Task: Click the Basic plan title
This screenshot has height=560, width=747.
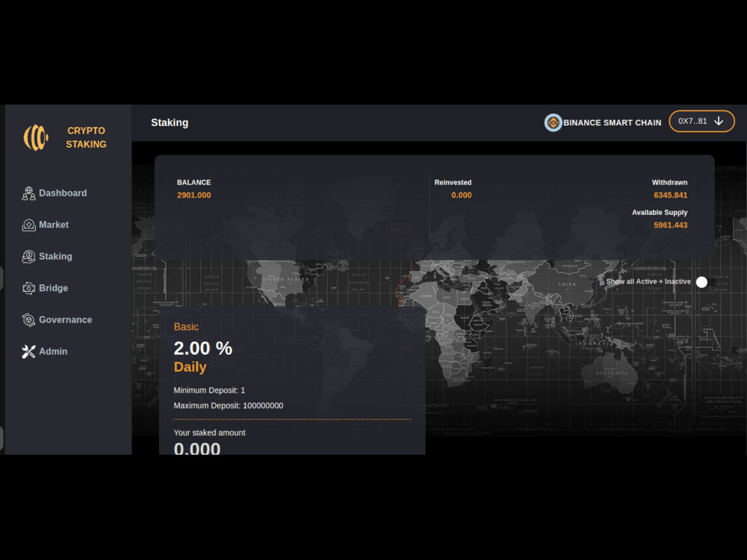Action: [x=186, y=327]
